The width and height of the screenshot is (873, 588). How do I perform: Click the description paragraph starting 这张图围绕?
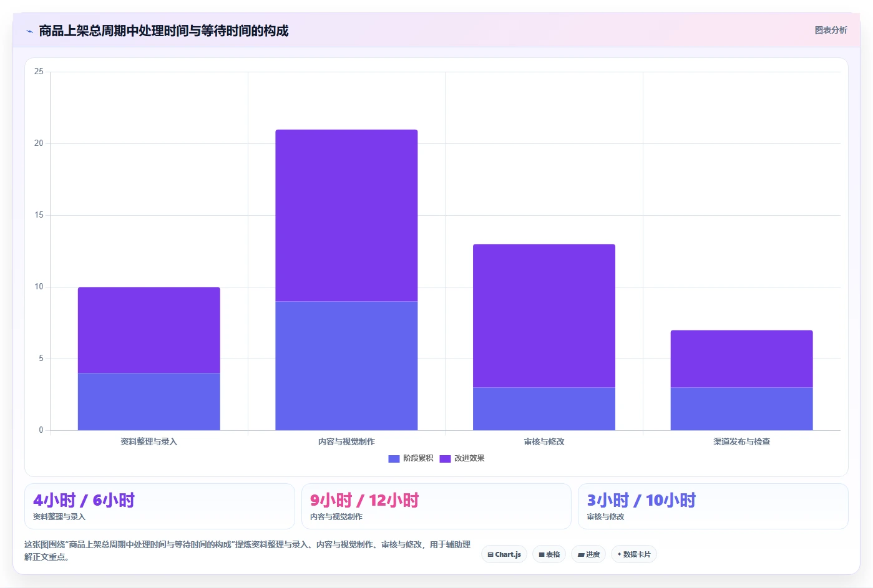click(247, 551)
